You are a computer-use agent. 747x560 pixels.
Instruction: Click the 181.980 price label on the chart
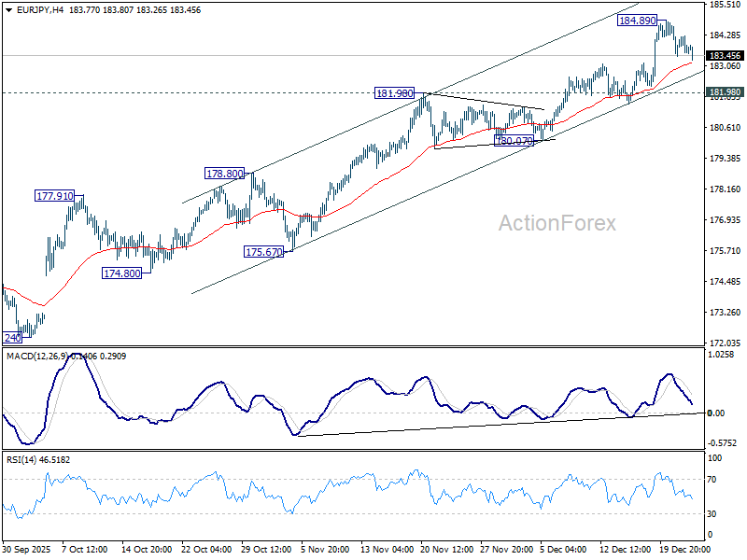[392, 93]
